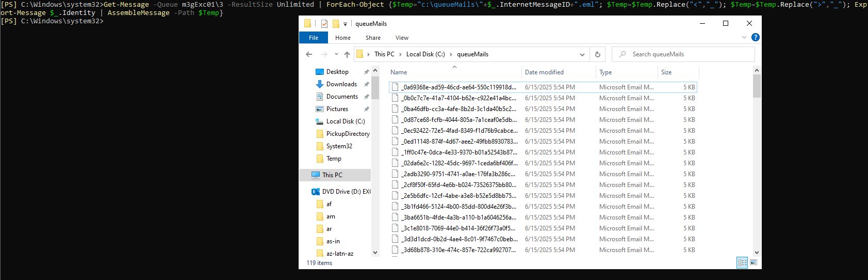
Task: Select file _0ed11148-874f-4d67-aee2-49fbb8930783
Action: click(x=544, y=142)
